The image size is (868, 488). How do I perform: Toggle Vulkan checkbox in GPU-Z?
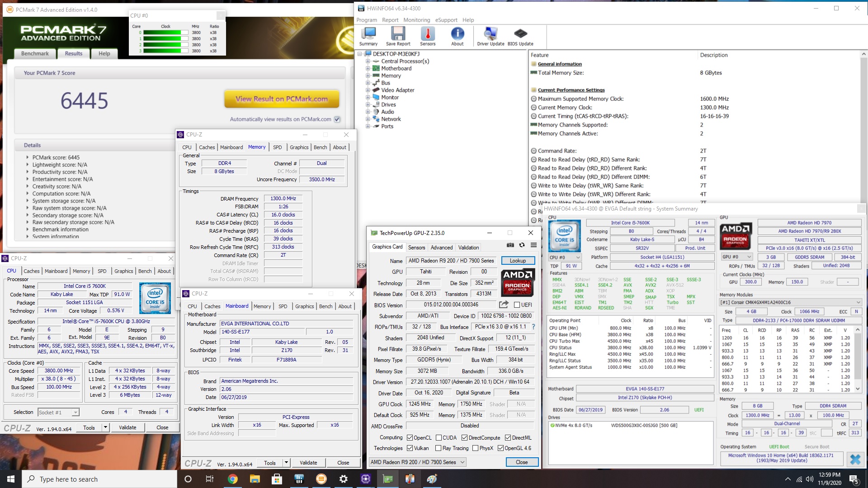[410, 448]
